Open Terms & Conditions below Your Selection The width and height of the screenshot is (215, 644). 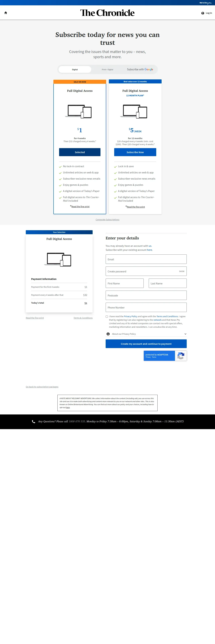coord(83,318)
